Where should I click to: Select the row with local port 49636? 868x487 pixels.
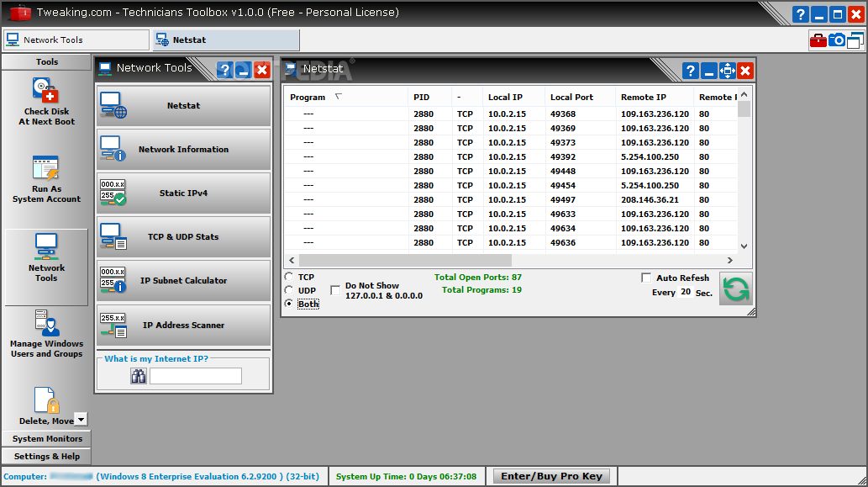coord(511,243)
